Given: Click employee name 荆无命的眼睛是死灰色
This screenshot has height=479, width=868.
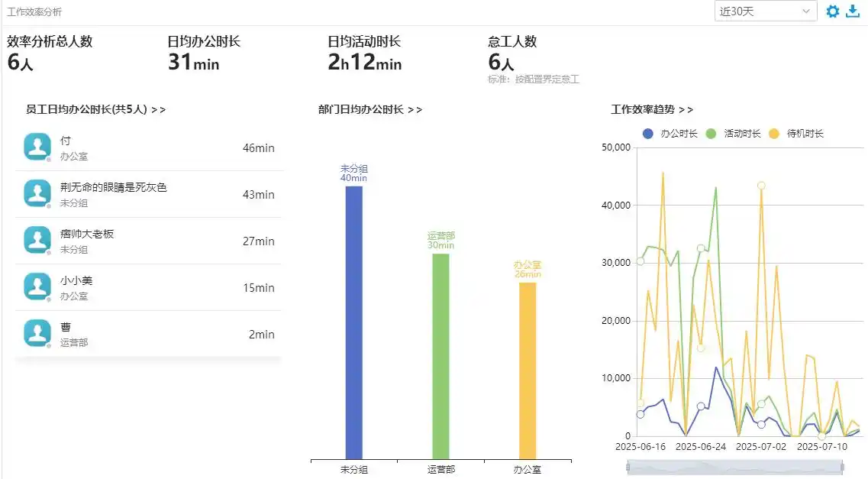Looking at the screenshot, I should (114, 187).
